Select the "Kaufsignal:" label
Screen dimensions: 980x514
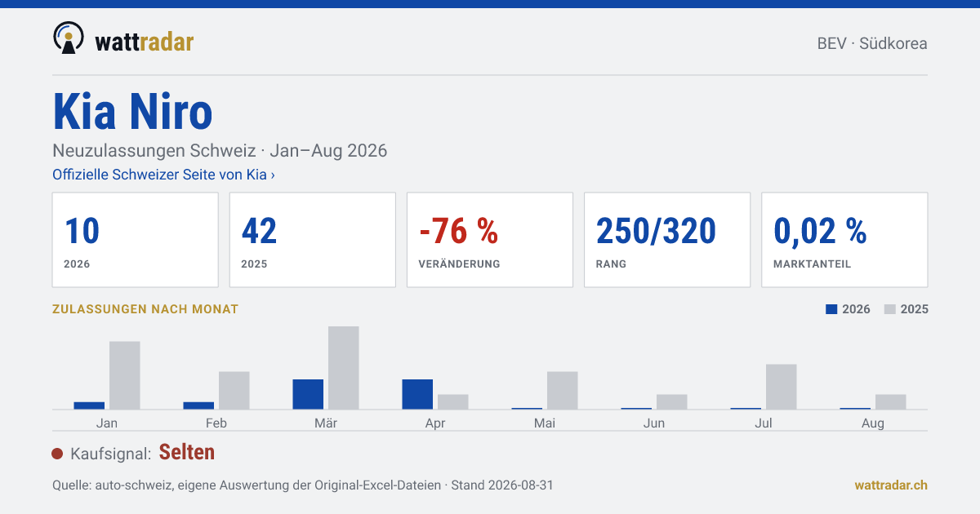coord(111,454)
